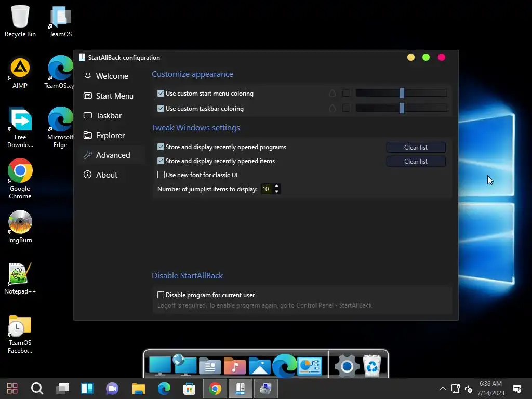The image size is (532, 399).
Task: Enable Use new font for classic UI
Action: point(161,175)
